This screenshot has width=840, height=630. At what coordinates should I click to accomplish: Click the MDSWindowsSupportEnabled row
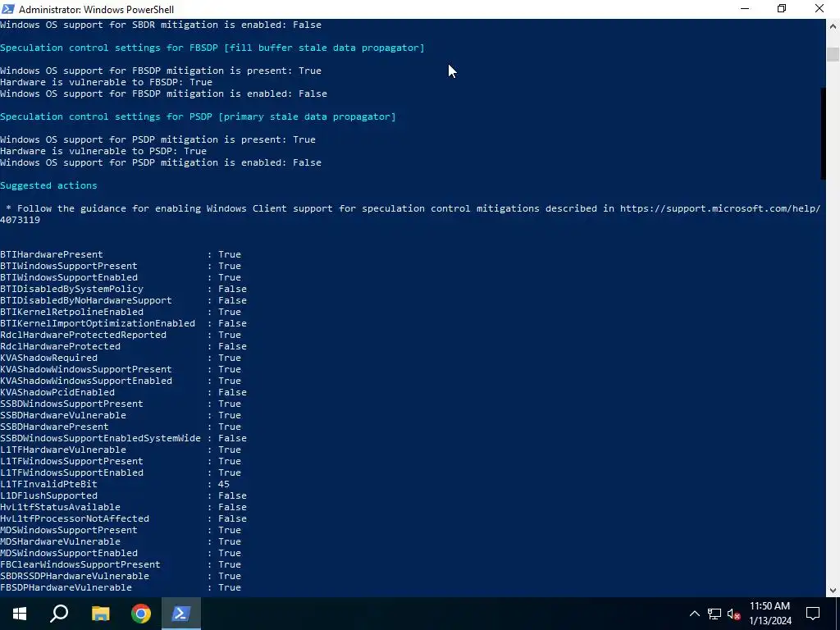tap(121, 554)
